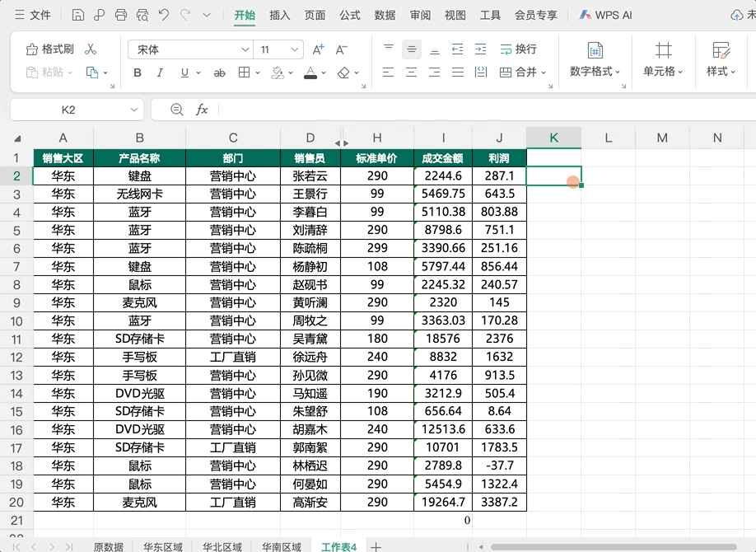Expand the Name Box dropdown arrow
This screenshot has width=756, height=552.
click(134, 110)
